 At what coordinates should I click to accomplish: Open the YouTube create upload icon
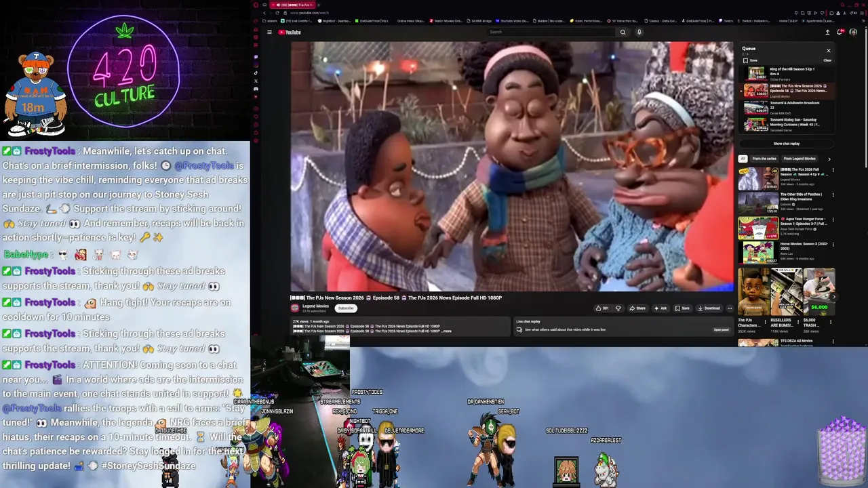[827, 32]
